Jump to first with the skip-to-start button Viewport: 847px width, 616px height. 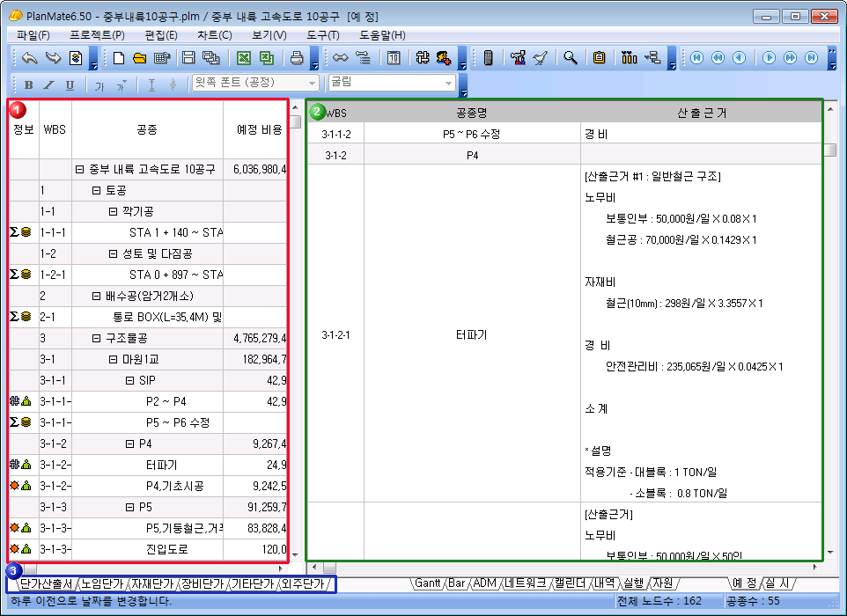[x=696, y=58]
